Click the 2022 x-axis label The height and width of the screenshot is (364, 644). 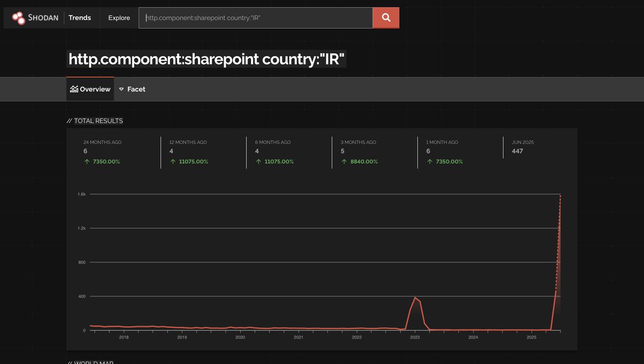point(357,337)
